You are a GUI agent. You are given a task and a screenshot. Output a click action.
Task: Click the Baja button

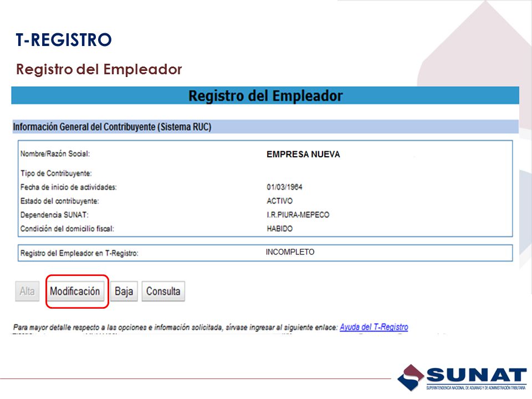(x=124, y=291)
